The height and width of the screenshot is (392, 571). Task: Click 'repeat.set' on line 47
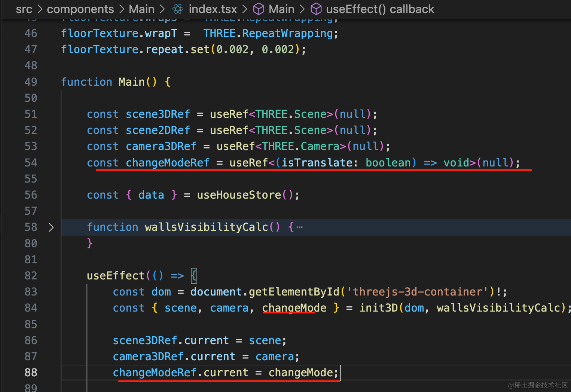point(177,49)
